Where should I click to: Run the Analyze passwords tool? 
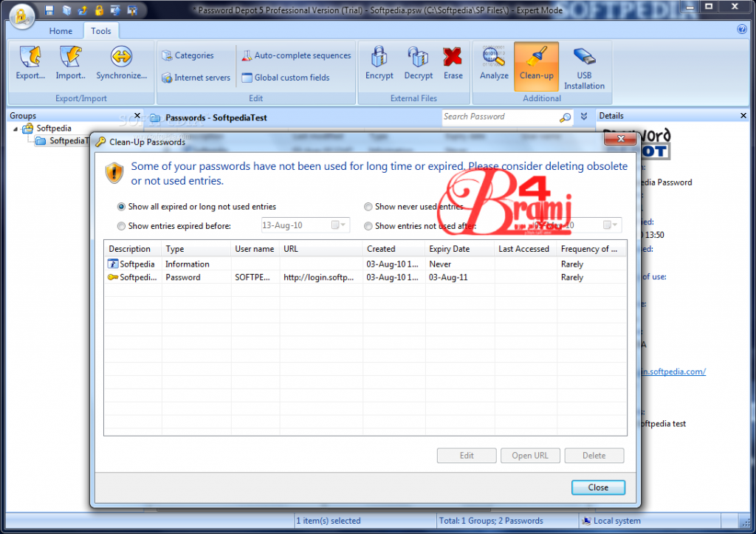(x=494, y=63)
